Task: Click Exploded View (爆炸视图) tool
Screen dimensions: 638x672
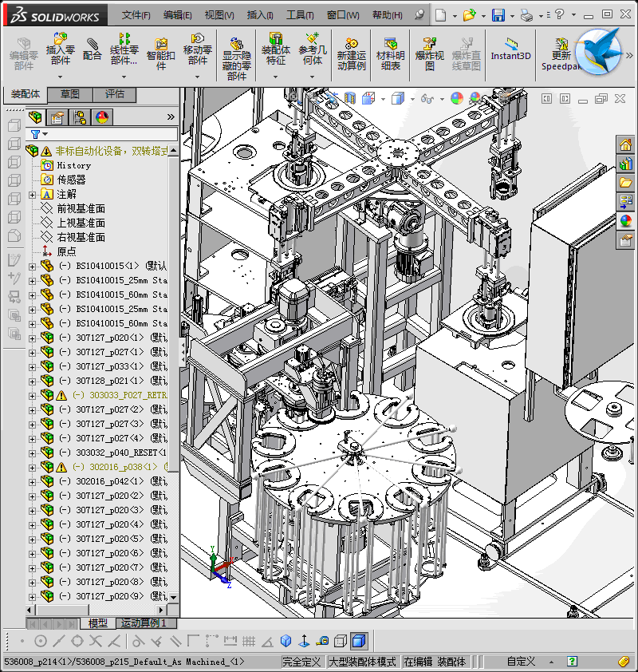Action: tap(430, 54)
